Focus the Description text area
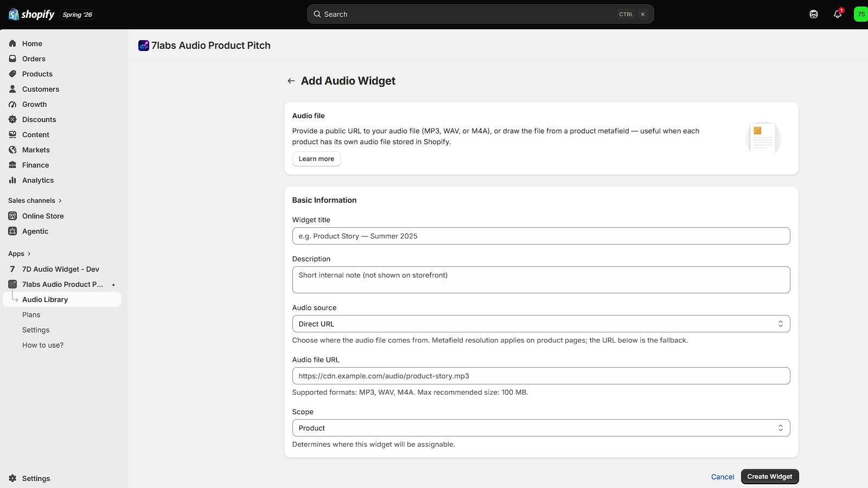 [x=541, y=280]
